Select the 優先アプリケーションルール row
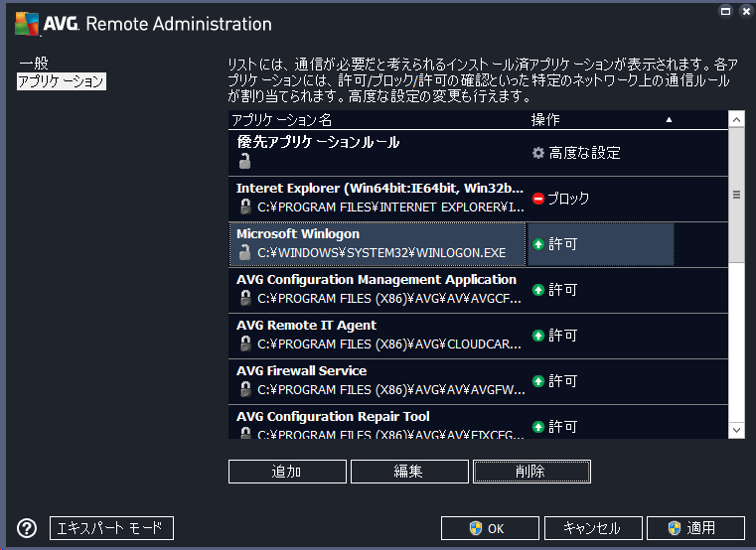 pos(478,153)
